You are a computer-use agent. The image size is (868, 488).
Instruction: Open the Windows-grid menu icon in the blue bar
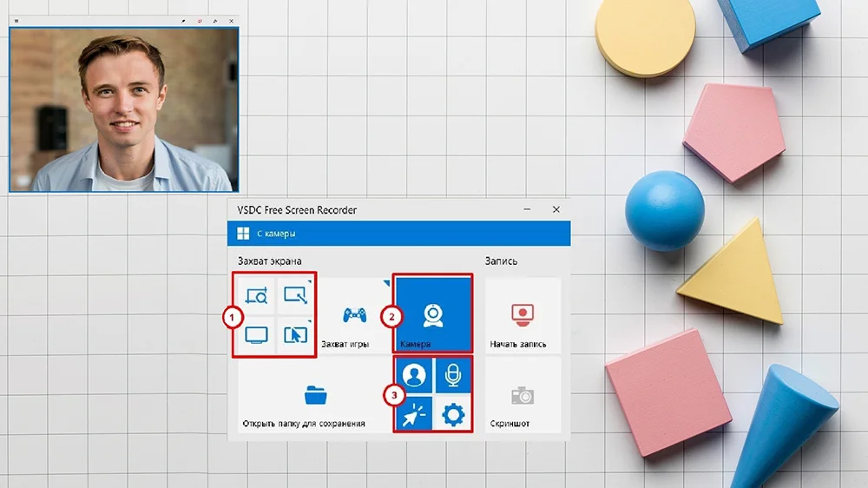click(243, 234)
